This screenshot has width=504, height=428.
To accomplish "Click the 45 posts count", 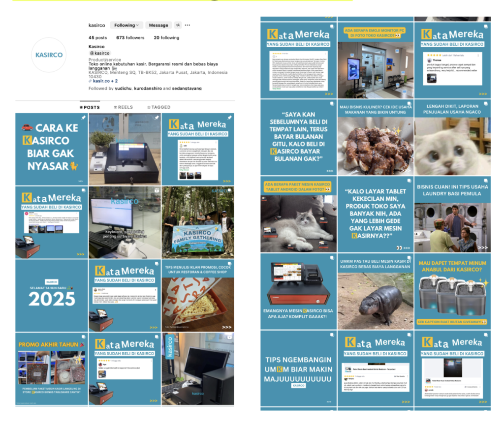I will 98,37.
